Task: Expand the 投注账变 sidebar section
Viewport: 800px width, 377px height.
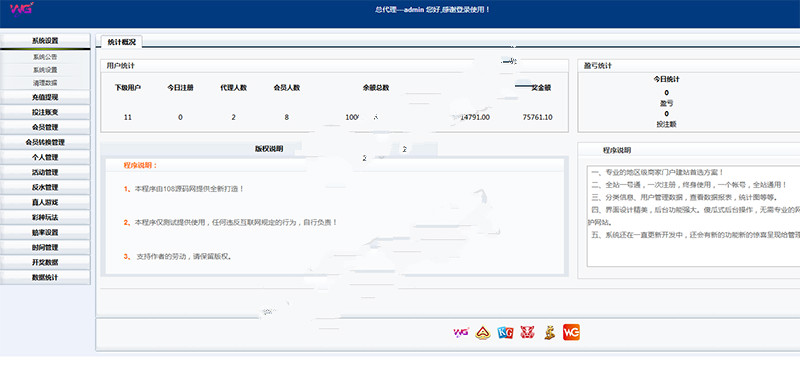Action: [45, 112]
